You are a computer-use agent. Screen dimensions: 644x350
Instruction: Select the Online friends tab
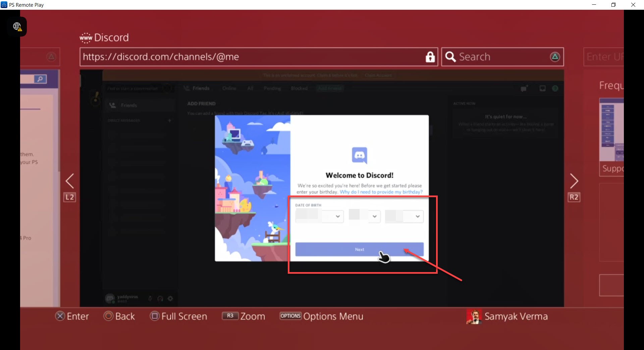coord(229,88)
